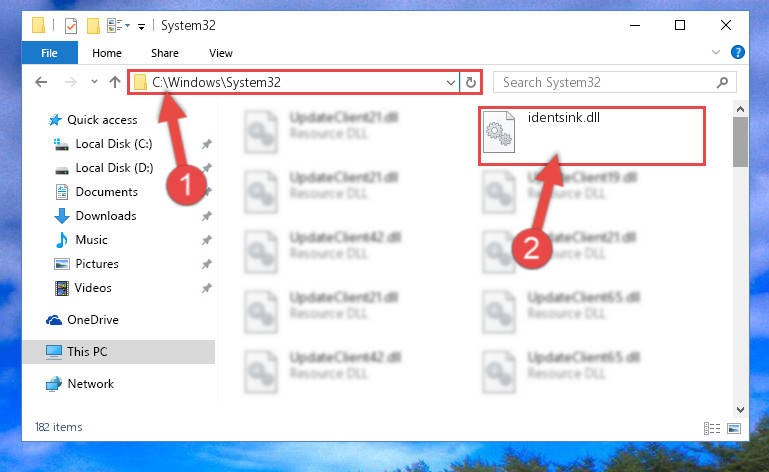Select OneDrive in the navigation pane
Screen dimensions: 769x472
[93, 320]
